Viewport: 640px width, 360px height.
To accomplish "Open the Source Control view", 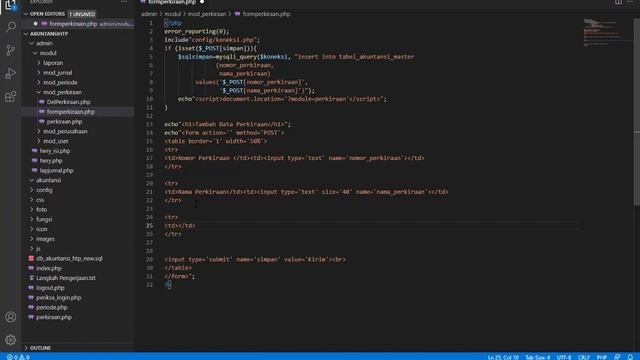I will click(11, 50).
